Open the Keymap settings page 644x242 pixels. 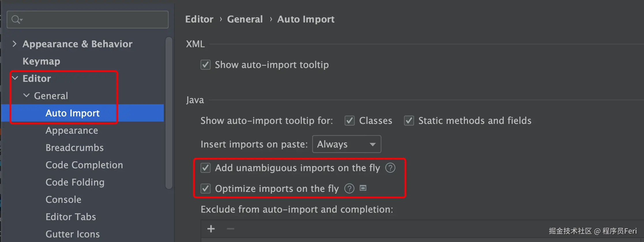[x=41, y=61]
